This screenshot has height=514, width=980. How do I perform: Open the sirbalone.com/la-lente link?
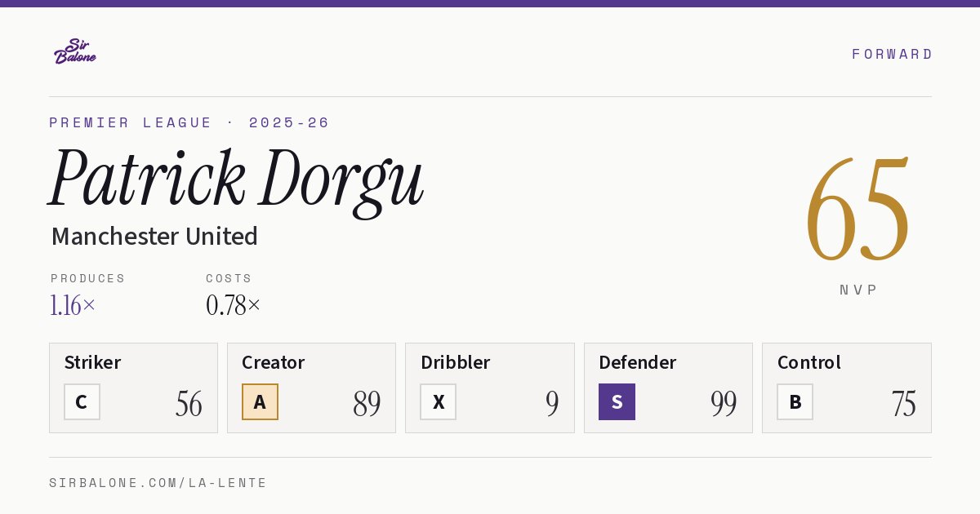(158, 483)
